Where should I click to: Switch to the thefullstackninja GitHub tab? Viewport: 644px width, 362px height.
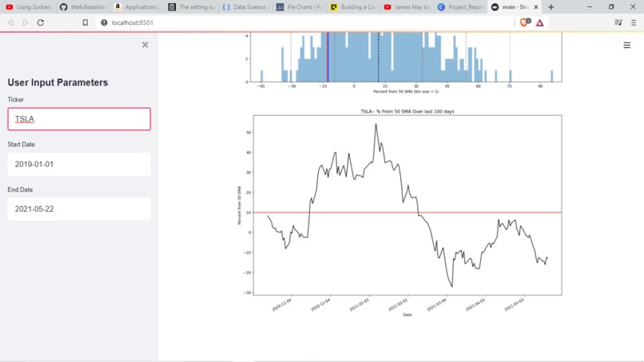(x=83, y=7)
